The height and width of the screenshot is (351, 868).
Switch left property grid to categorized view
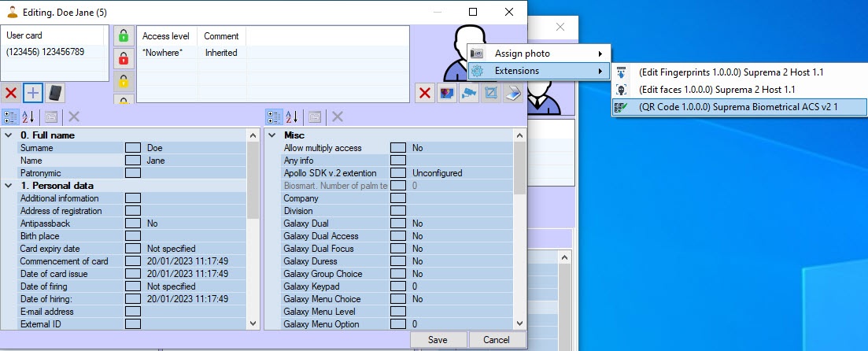[x=10, y=116]
